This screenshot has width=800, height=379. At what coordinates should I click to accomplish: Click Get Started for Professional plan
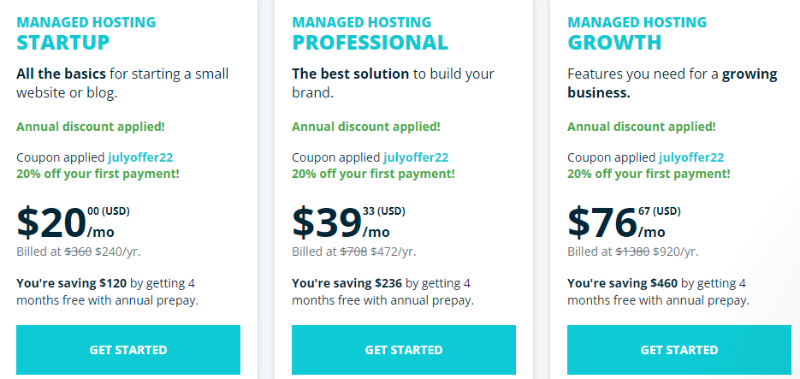(404, 350)
